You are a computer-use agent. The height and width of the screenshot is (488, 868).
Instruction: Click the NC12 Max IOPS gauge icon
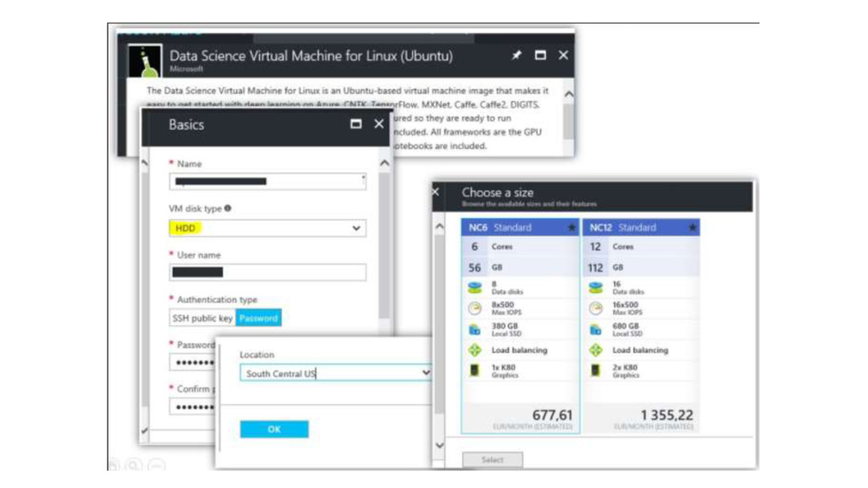pos(596,308)
